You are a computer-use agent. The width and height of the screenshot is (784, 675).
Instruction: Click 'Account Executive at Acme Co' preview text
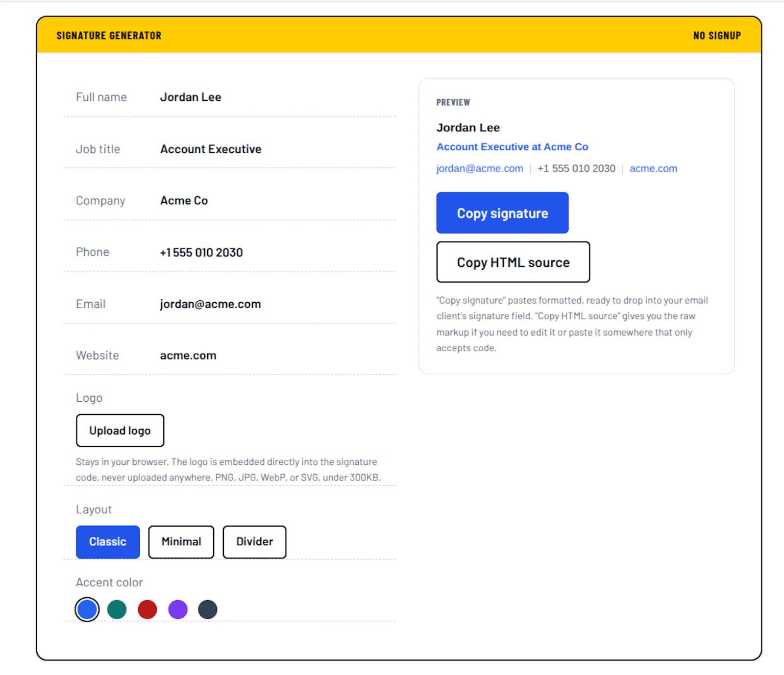[512, 147]
